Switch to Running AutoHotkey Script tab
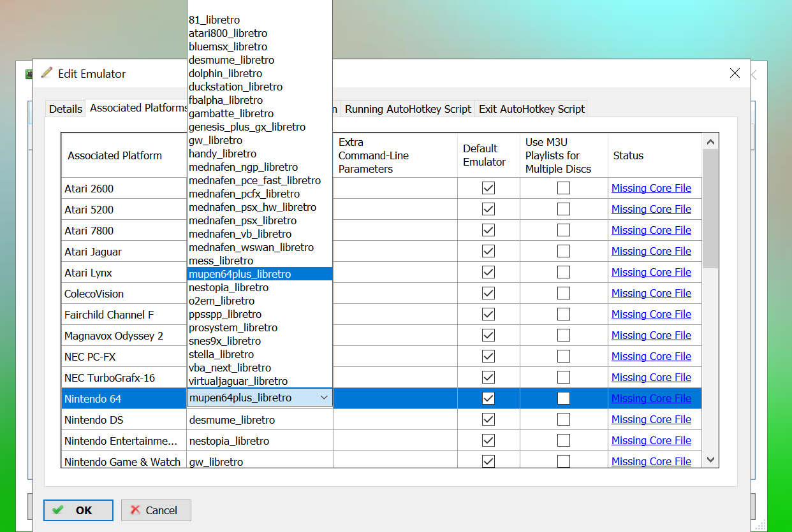Image resolution: width=792 pixels, height=532 pixels. pyautogui.click(x=408, y=109)
